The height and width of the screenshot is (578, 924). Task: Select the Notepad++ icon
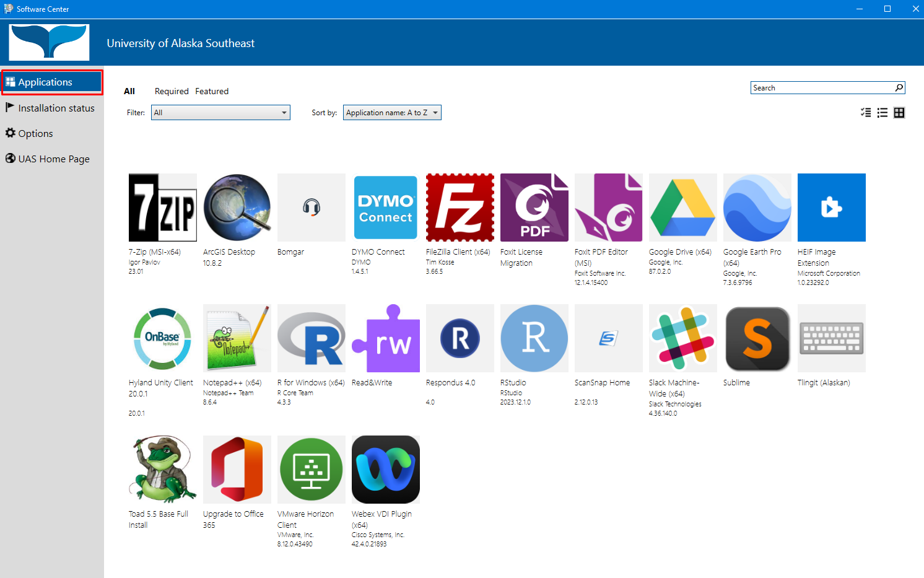(237, 338)
